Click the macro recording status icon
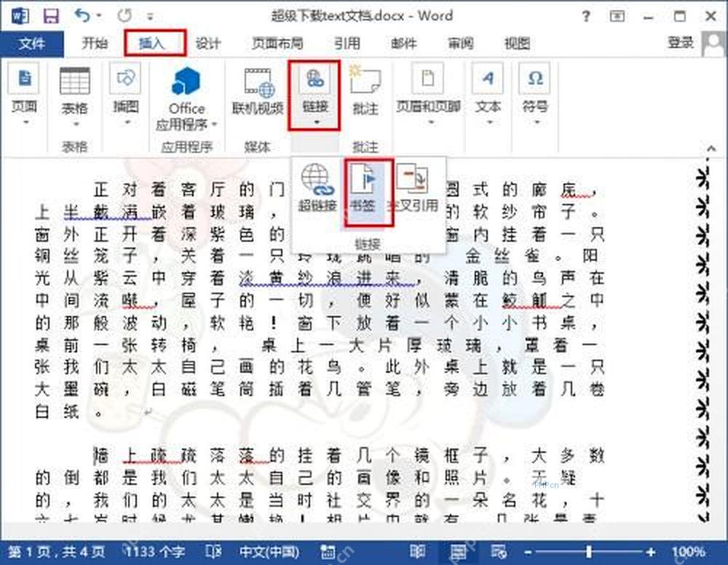The height and width of the screenshot is (565, 728). tap(328, 552)
